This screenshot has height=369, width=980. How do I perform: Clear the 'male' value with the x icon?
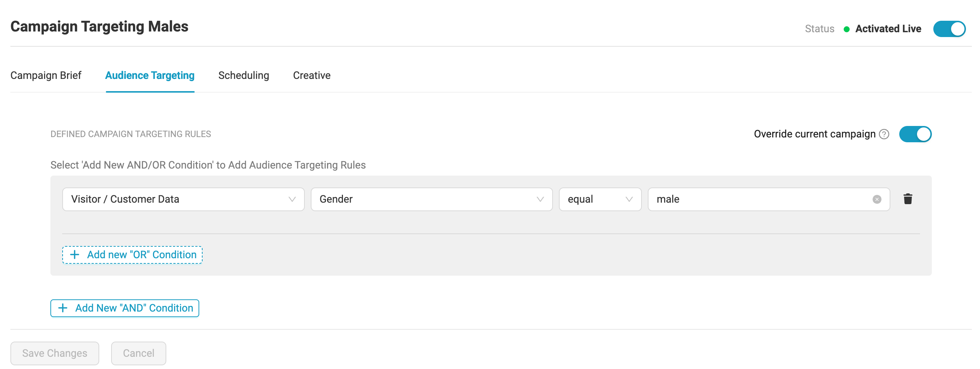[x=877, y=199]
